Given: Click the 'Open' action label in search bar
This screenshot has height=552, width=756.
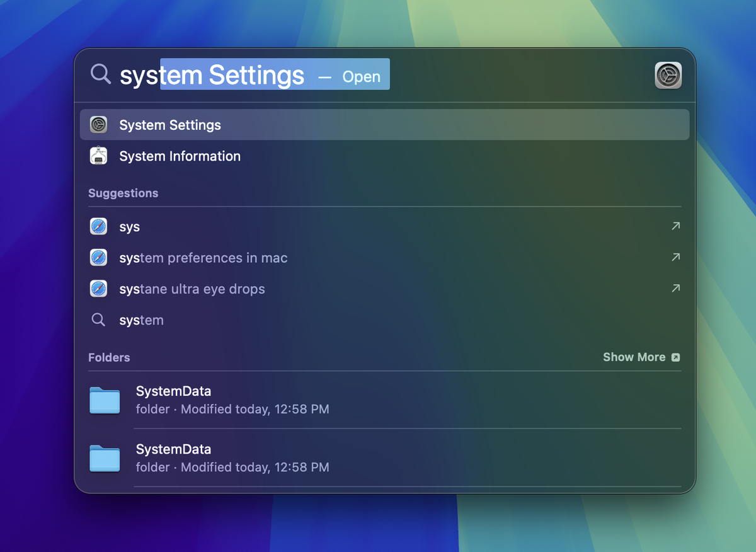Looking at the screenshot, I should click(x=361, y=77).
